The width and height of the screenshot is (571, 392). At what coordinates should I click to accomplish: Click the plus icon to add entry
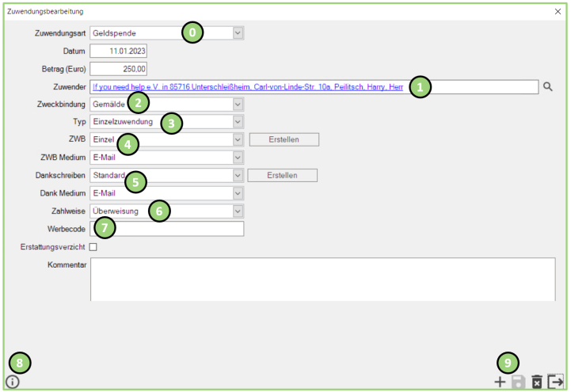coord(500,382)
